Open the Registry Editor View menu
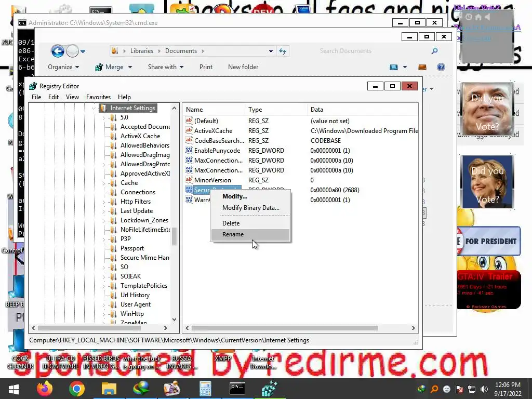Viewport: 532px width, 399px height. tap(72, 97)
